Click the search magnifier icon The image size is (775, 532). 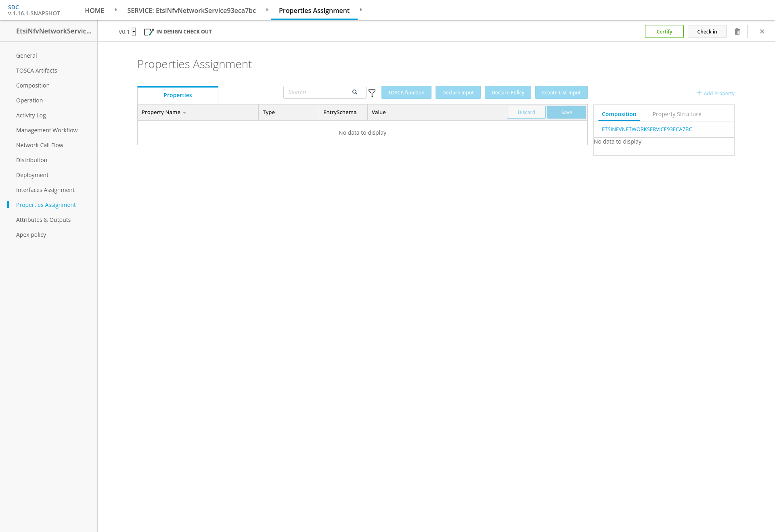click(354, 92)
